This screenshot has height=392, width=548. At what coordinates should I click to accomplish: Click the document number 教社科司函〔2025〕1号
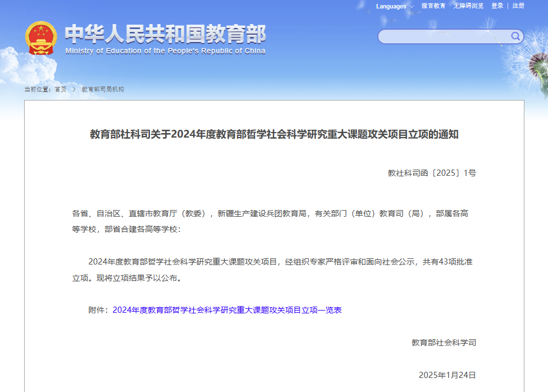click(x=432, y=173)
